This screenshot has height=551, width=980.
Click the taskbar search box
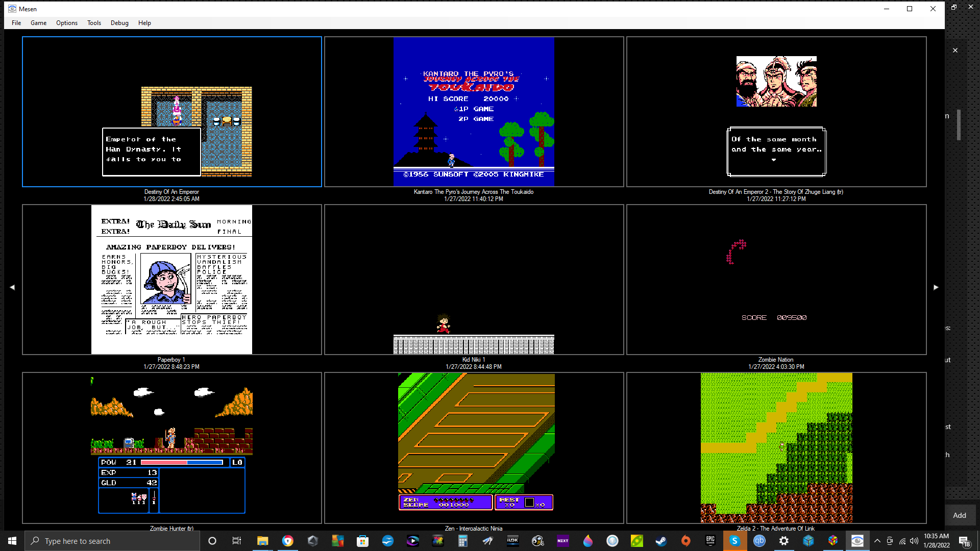(112, 541)
